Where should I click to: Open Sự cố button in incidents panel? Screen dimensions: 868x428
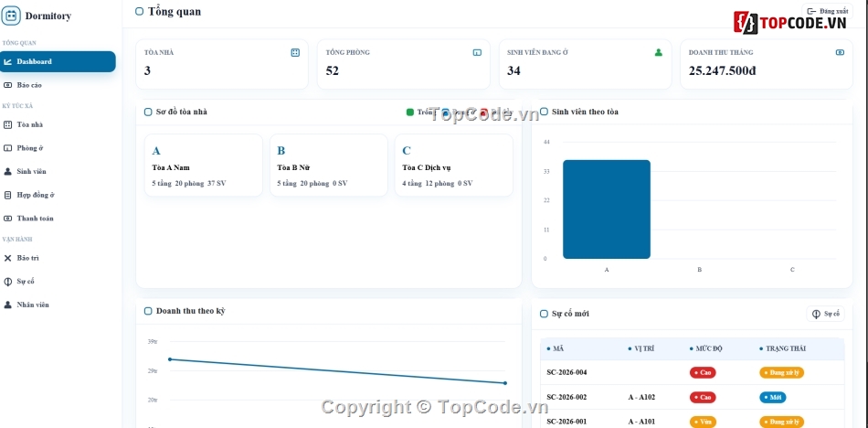point(825,314)
